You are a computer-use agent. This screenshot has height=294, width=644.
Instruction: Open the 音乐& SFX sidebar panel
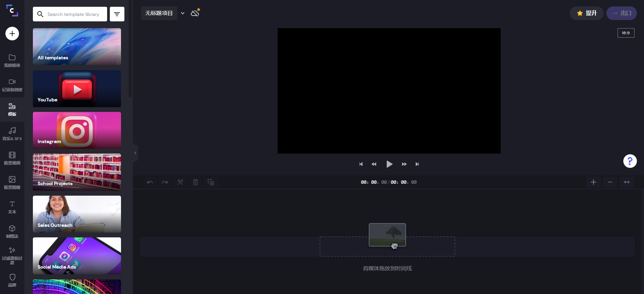(x=12, y=134)
